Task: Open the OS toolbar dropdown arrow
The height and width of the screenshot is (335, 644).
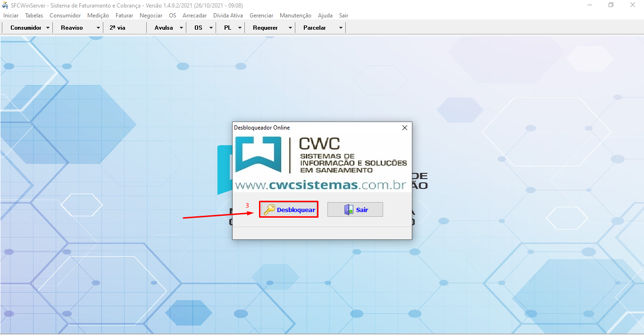Action: tap(211, 28)
